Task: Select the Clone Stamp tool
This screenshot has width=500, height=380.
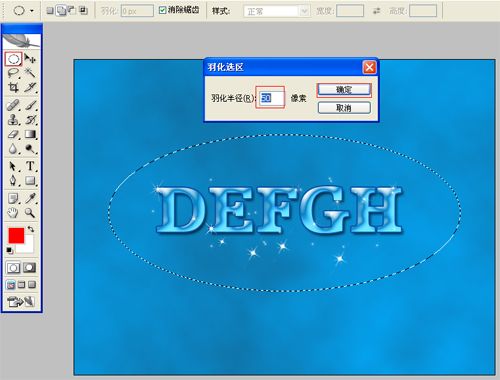Action: (13, 119)
